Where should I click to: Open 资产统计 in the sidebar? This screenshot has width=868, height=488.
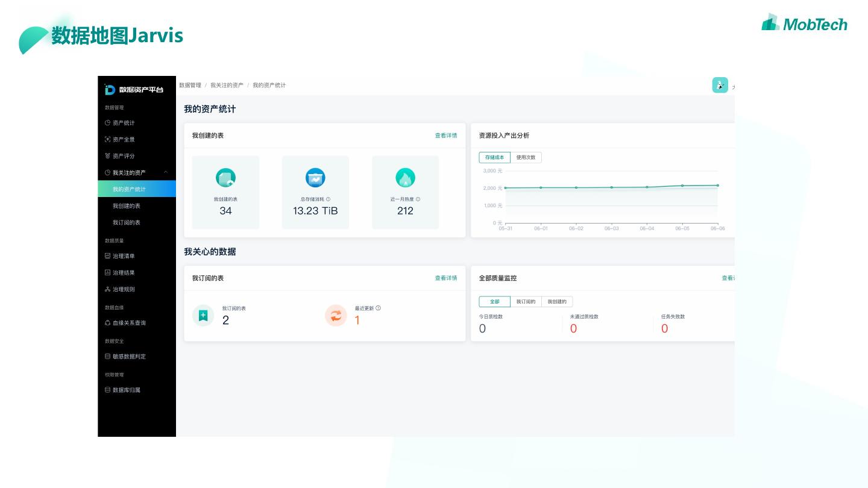pos(124,123)
